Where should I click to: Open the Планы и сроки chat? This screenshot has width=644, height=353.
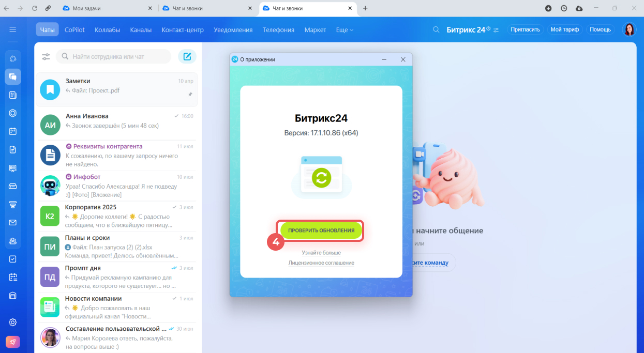pyautogui.click(x=118, y=247)
